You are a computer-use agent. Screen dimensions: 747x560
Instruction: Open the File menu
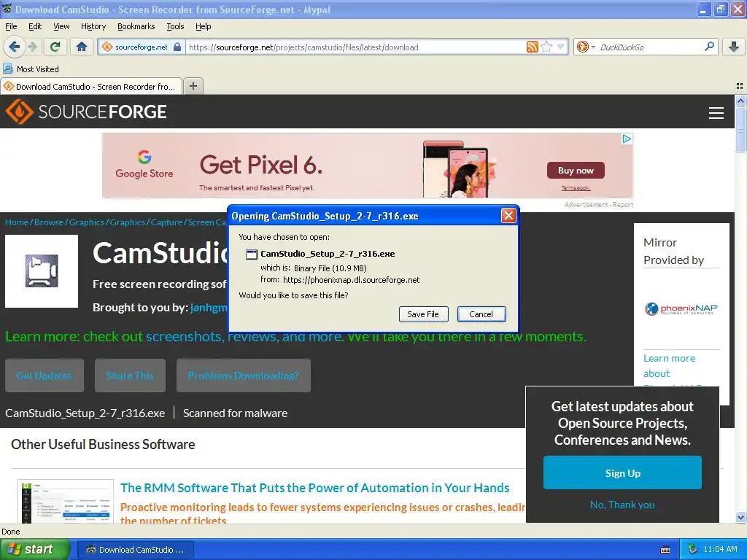click(x=11, y=26)
